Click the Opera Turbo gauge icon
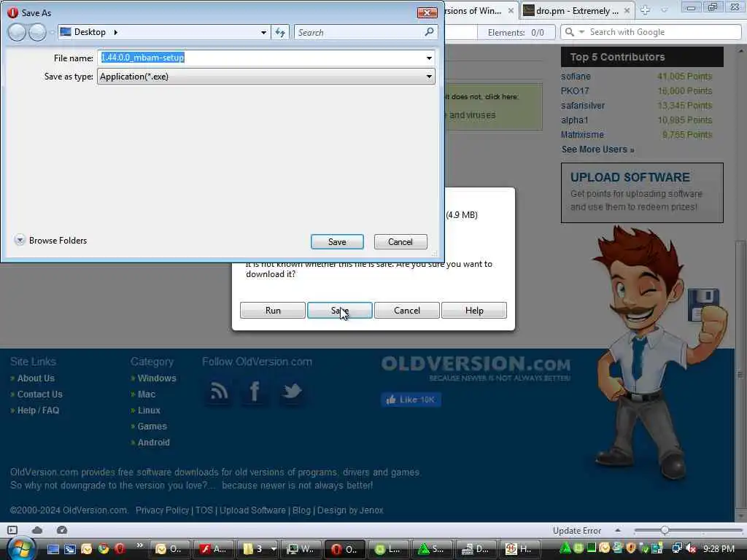Image resolution: width=747 pixels, height=560 pixels. (62, 530)
